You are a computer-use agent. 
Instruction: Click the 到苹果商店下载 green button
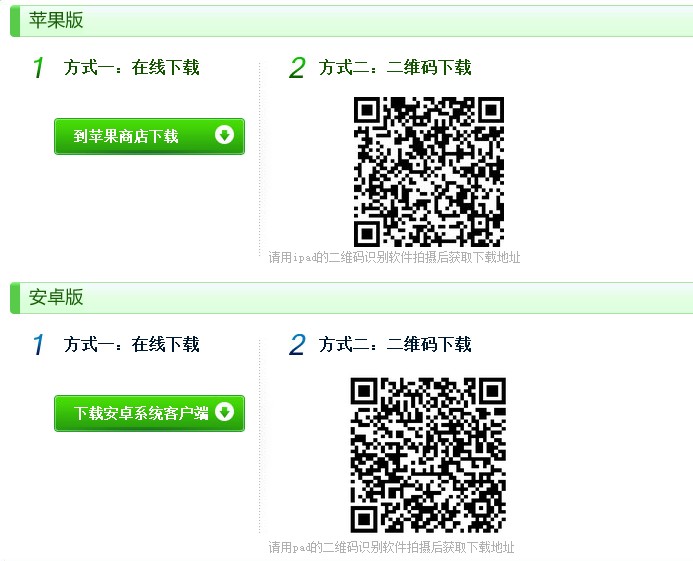coord(149,136)
